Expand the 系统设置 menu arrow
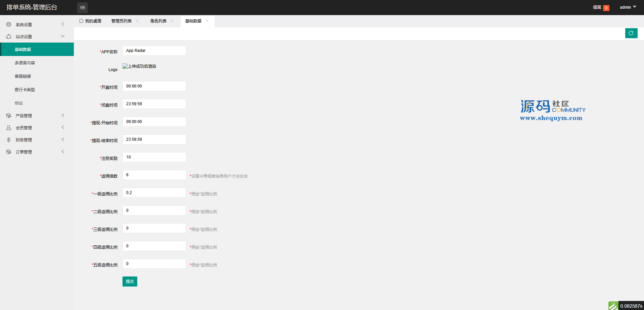Screen dimensions: 644x310 [63, 24]
